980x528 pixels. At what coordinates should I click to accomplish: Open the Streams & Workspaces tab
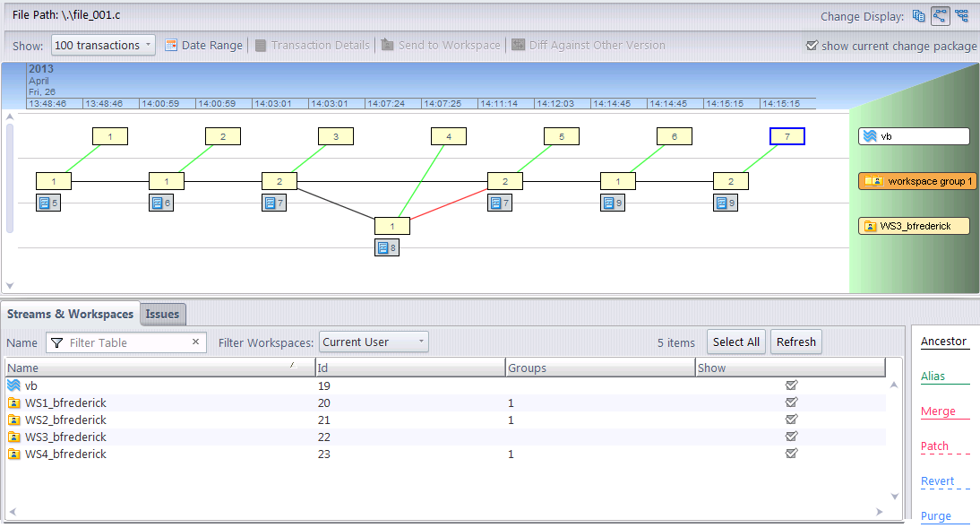(70, 314)
